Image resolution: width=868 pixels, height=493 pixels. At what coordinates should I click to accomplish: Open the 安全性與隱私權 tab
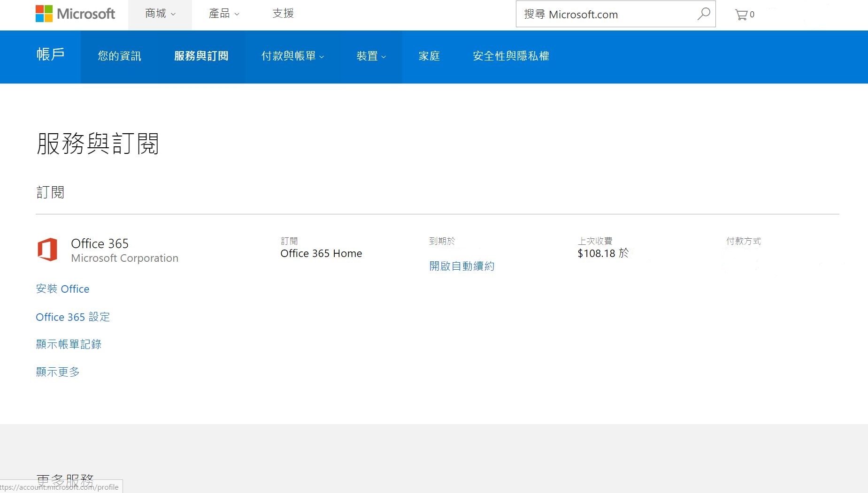[511, 56]
